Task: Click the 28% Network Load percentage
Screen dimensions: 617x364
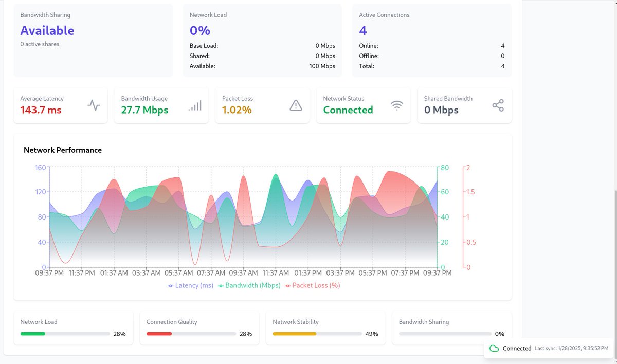Action: click(x=120, y=334)
